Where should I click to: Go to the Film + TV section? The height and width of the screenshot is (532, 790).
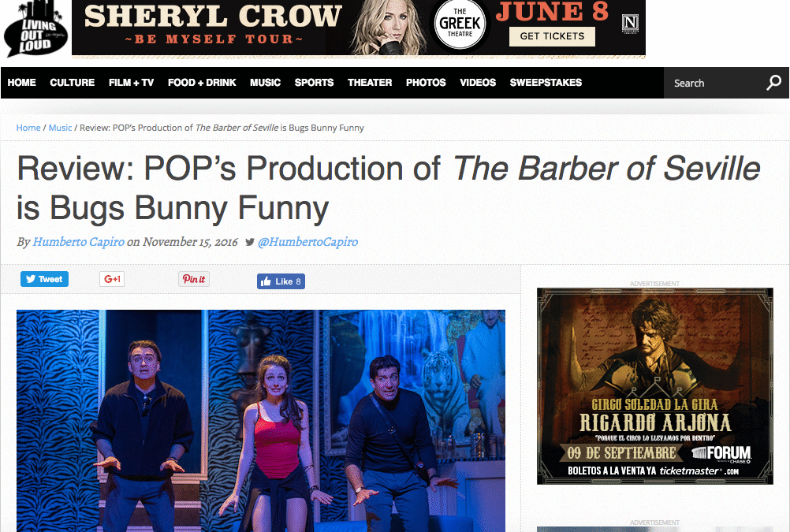(131, 83)
